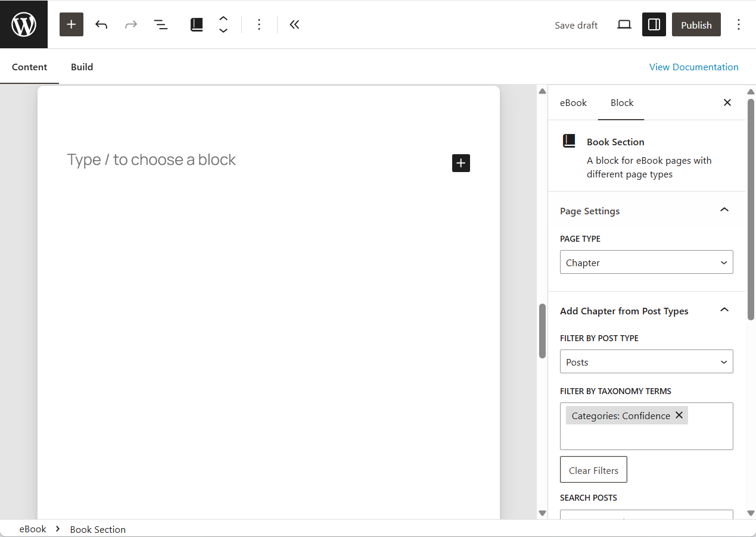
Task: Publish the eBook draft
Action: click(696, 24)
